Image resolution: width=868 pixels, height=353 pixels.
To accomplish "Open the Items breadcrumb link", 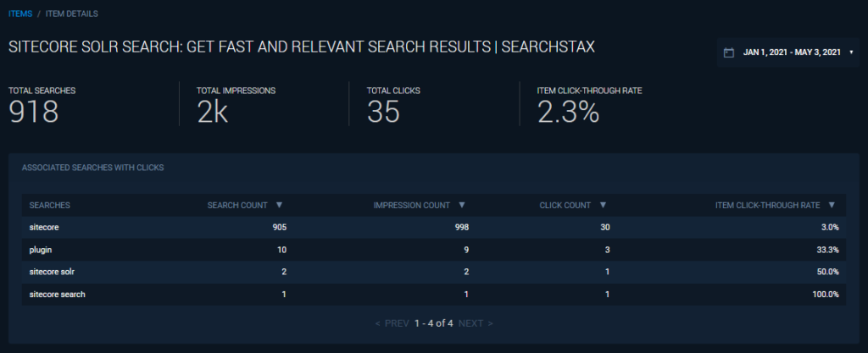I will [x=20, y=14].
